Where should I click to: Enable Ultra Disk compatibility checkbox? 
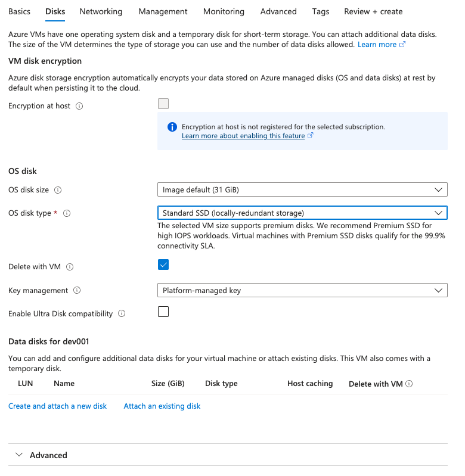point(163,312)
